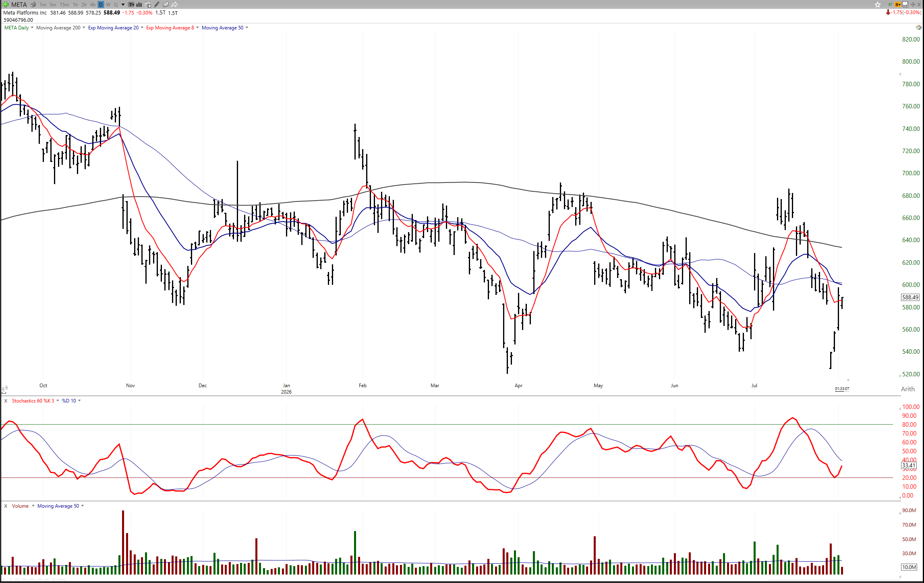Expand the top Moving Average 50 dropdown arrow
Image resolution: width=924 pixels, height=583 pixels.
[247, 28]
